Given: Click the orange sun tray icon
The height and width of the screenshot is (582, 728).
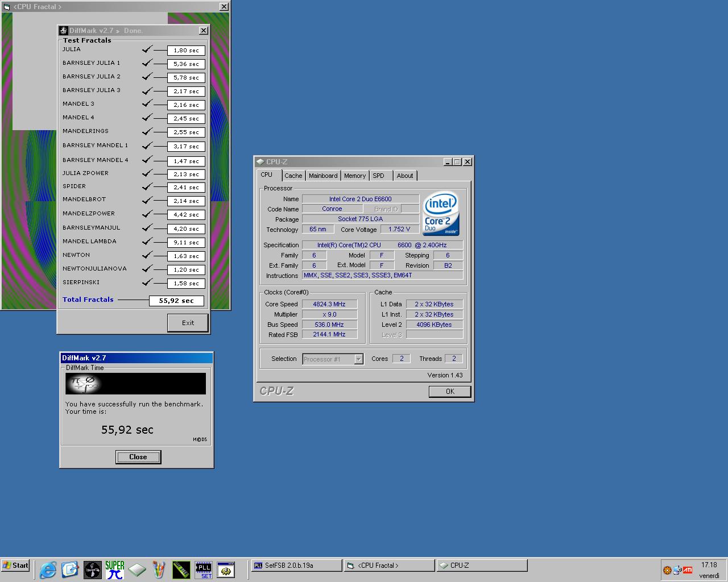Looking at the screenshot, I should coord(667,569).
